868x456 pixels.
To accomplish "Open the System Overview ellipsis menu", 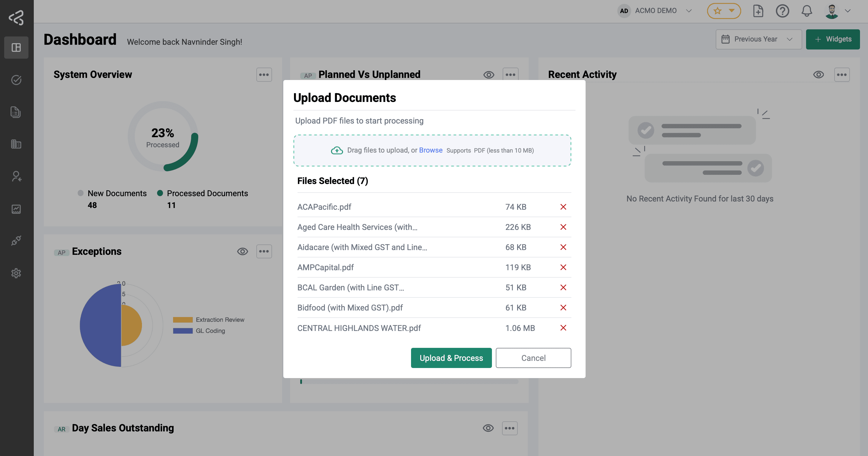I will (x=264, y=74).
